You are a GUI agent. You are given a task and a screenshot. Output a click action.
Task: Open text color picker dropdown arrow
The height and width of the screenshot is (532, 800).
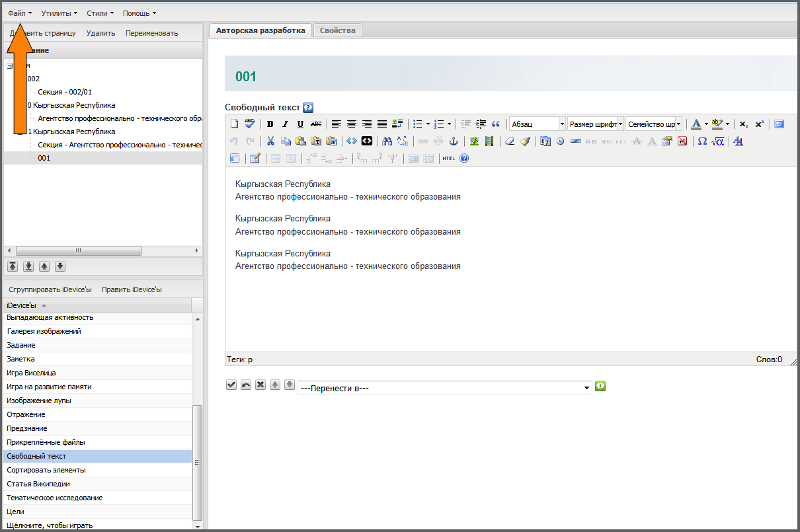pyautogui.click(x=706, y=124)
